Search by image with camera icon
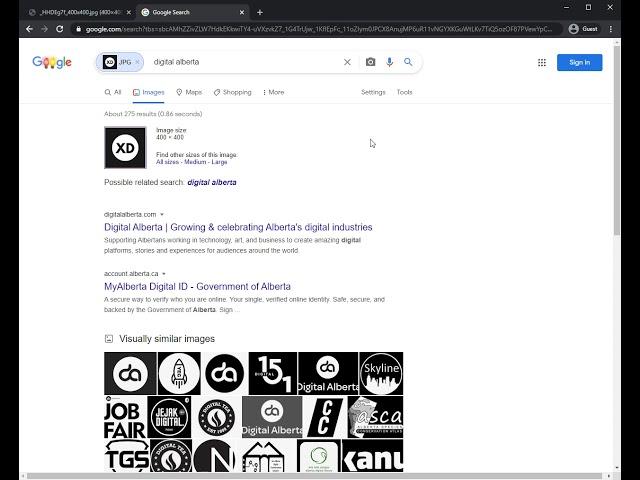 coord(370,62)
